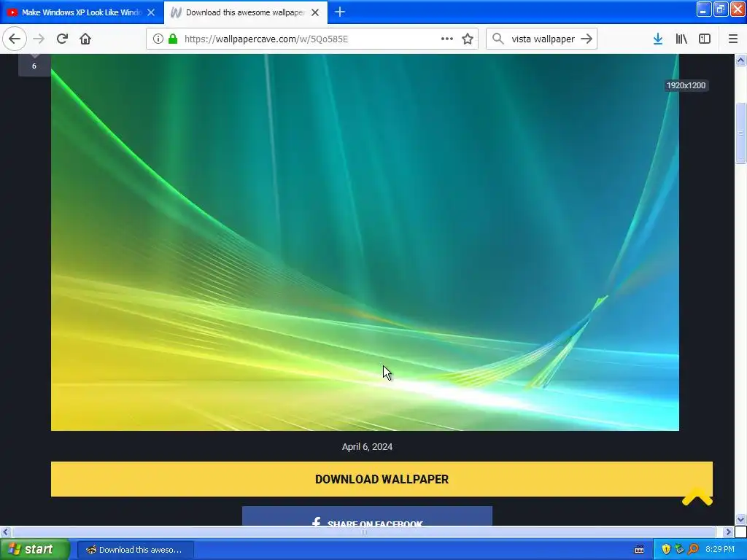Click the 8:29 PM system clock
Viewport: 747px width, 560px height.
coord(719,550)
